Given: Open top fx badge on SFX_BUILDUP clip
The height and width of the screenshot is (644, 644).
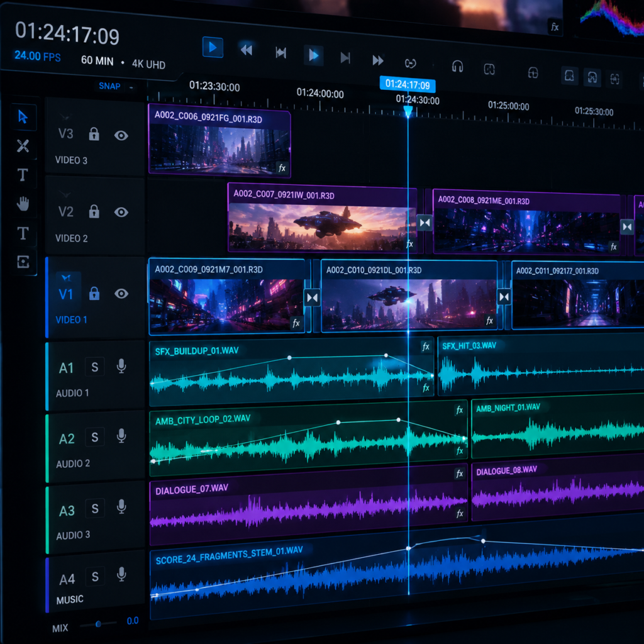Looking at the screenshot, I should tap(426, 347).
